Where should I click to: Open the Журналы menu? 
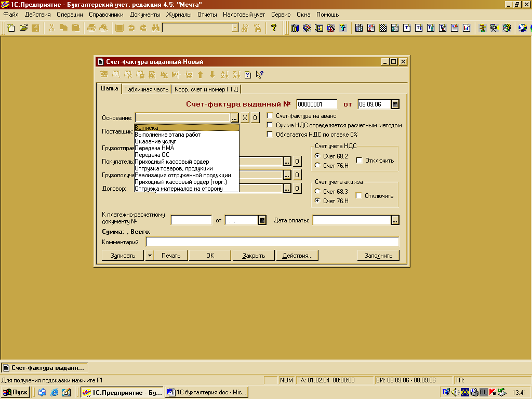179,15
